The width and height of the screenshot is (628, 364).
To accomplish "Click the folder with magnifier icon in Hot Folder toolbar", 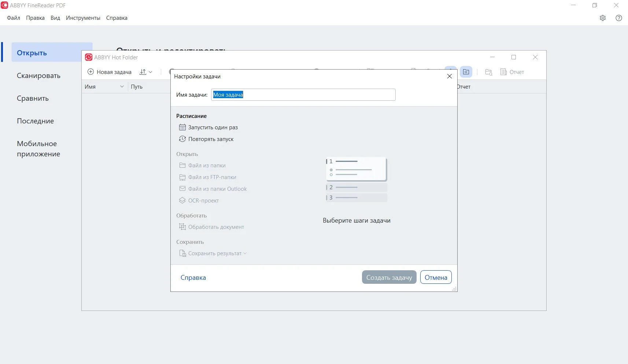I will coord(489,72).
